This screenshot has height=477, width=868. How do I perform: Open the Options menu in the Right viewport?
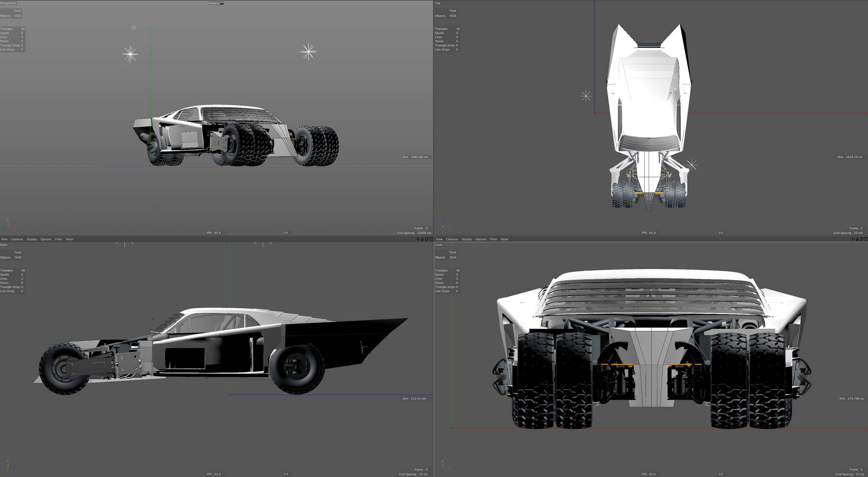pyautogui.click(x=46, y=239)
